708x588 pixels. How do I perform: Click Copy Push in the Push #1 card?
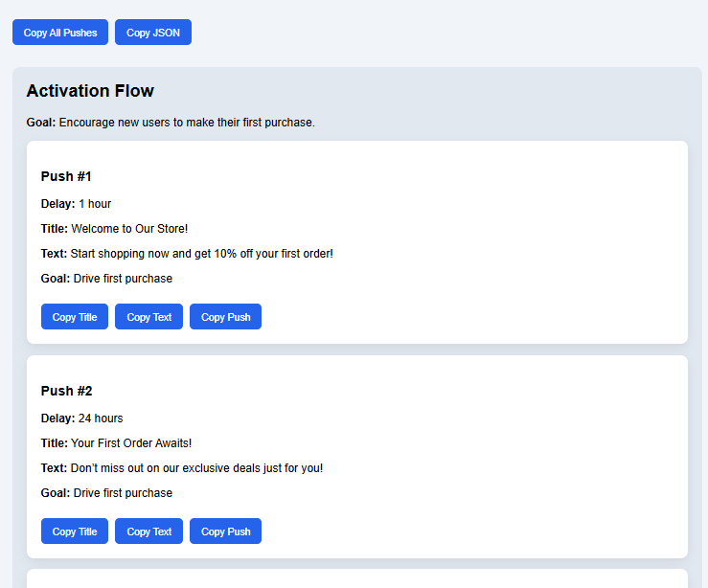pos(225,317)
